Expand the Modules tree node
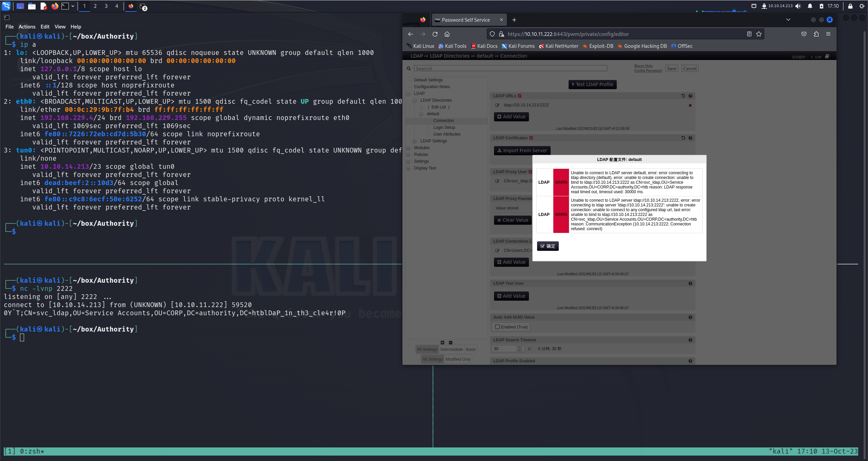Viewport: 868px width, 461px height. [x=408, y=148]
